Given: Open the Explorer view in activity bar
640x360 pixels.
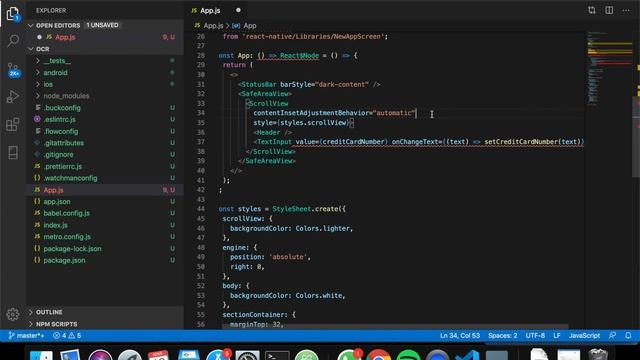Looking at the screenshot, I should pyautogui.click(x=13, y=14).
